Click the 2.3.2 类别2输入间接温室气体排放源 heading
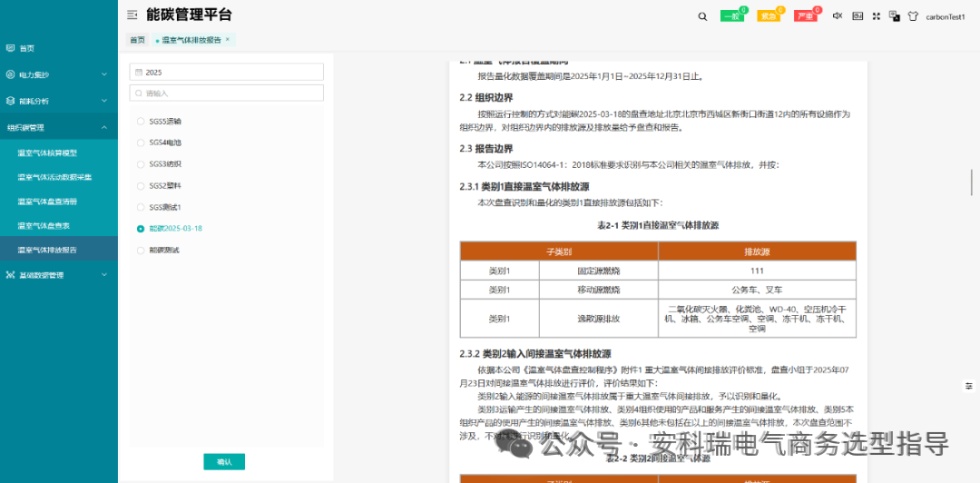The image size is (980, 483). [x=535, y=353]
